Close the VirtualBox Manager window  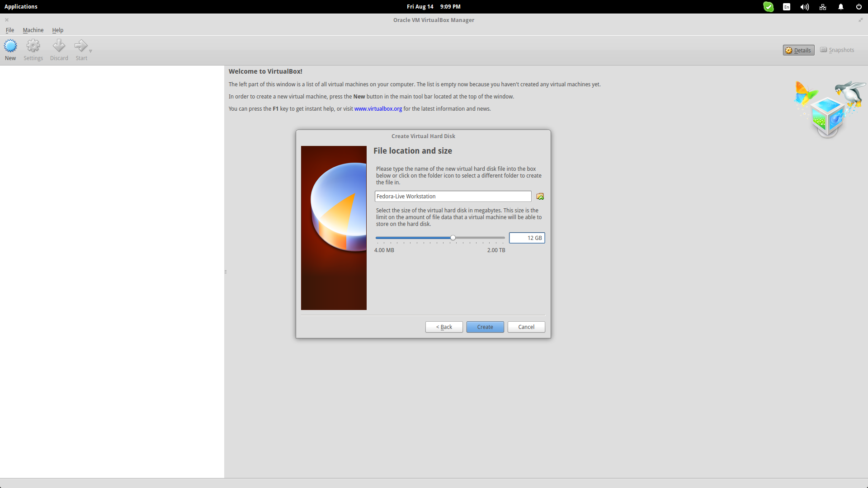tap(7, 20)
